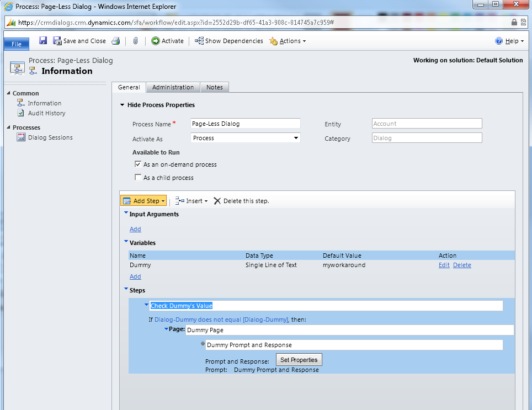The image size is (532, 410).
Task: Open Audit History in left navigation
Action: point(46,113)
